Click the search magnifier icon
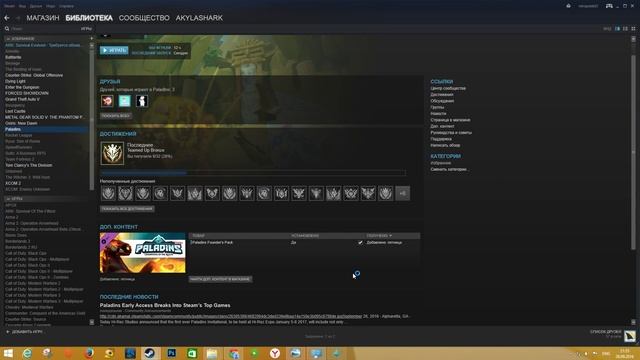The width and height of the screenshot is (640, 360). (x=7, y=29)
